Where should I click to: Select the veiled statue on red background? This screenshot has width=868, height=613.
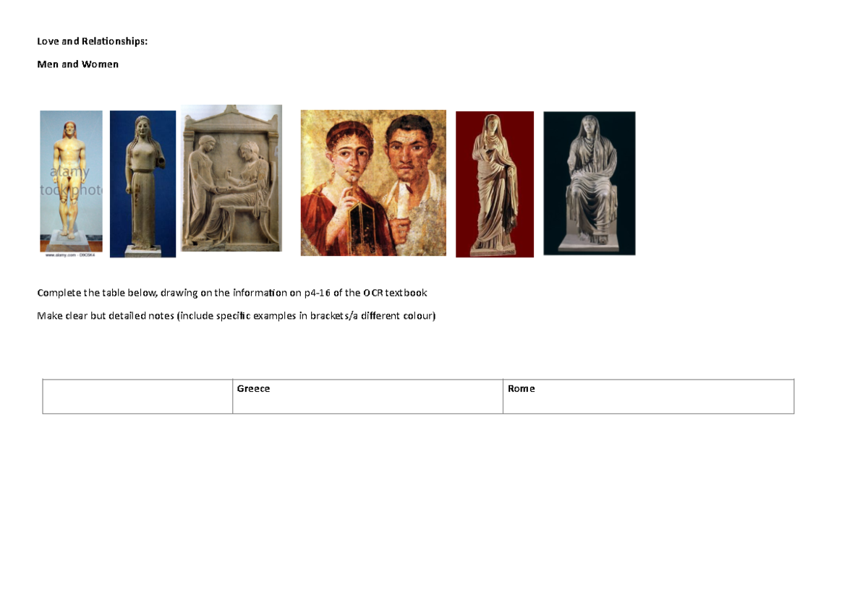point(495,184)
